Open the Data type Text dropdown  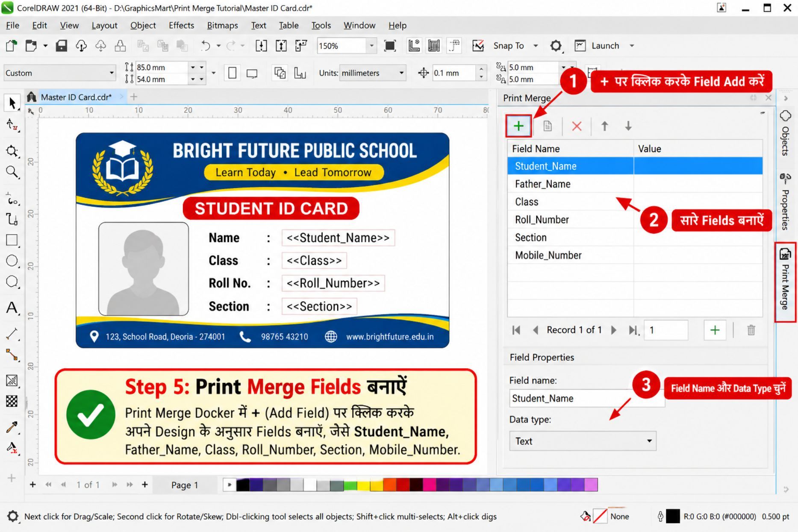[583, 441]
